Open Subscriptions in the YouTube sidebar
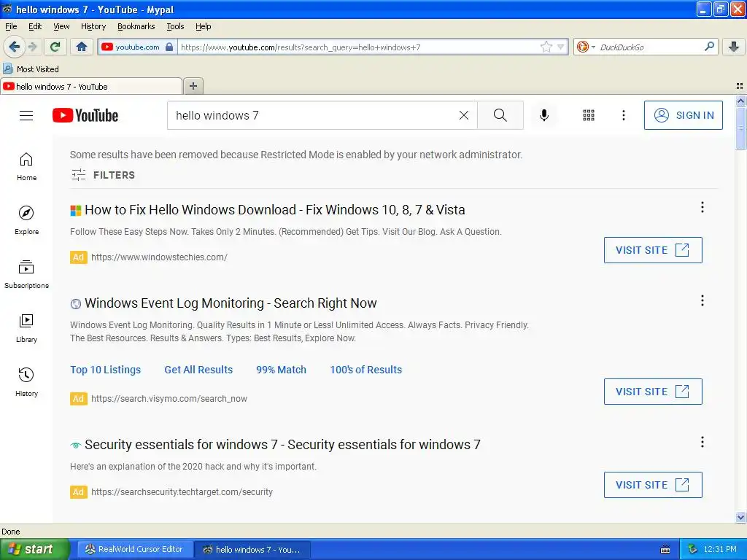The width and height of the screenshot is (747, 560). [x=26, y=274]
